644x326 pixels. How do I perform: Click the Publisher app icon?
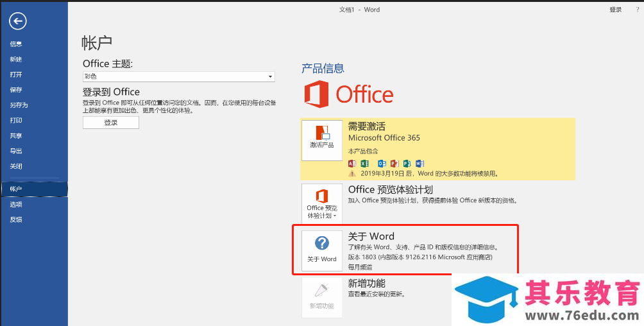407,164
